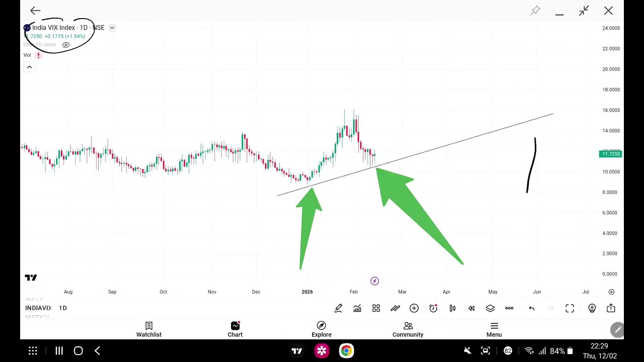Go back with the top-left arrow

point(35,11)
